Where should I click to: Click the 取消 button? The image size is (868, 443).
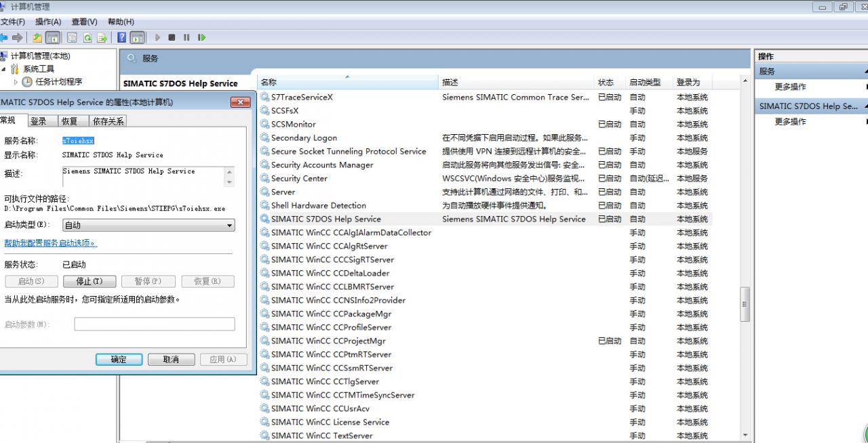tap(171, 360)
